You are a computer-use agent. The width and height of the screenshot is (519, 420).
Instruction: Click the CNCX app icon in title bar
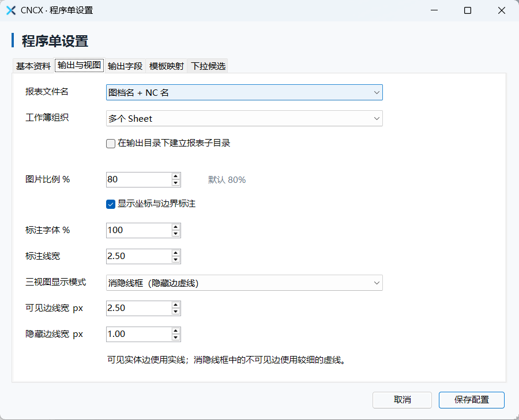click(x=11, y=10)
